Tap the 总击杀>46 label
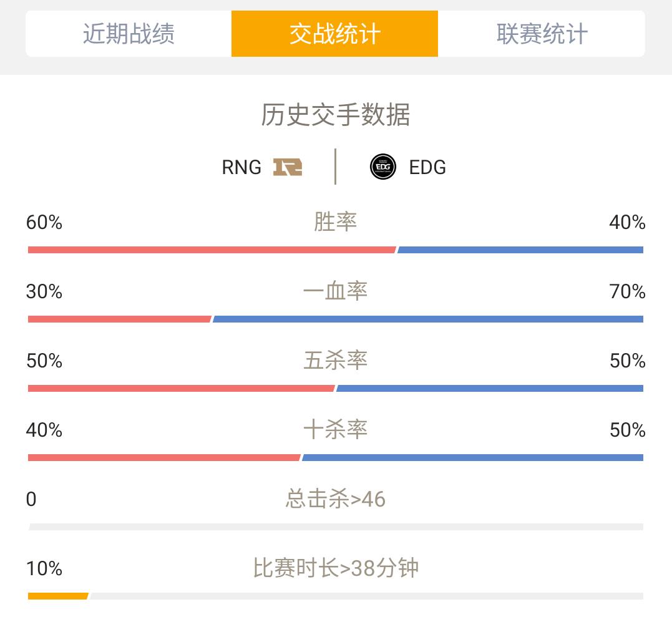This screenshot has width=672, height=622. 336,499
